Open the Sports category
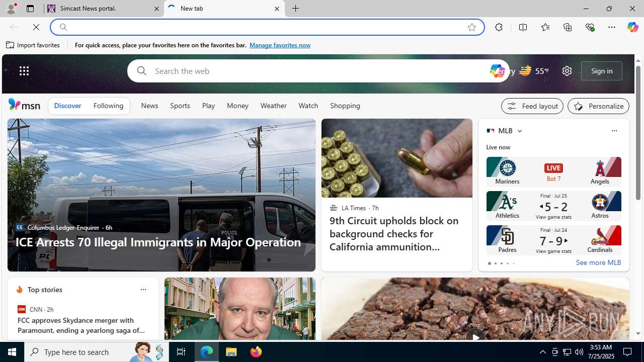This screenshot has width=644, height=362. tap(180, 106)
